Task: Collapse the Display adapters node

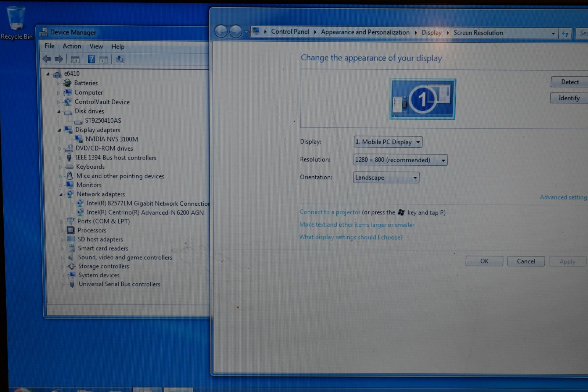Action: [x=59, y=130]
